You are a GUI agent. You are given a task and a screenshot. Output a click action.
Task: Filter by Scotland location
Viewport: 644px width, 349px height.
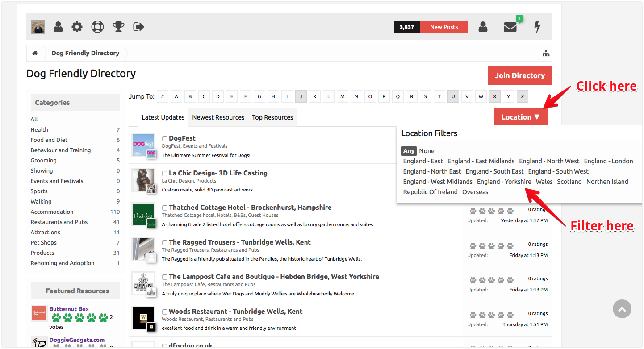569,182
